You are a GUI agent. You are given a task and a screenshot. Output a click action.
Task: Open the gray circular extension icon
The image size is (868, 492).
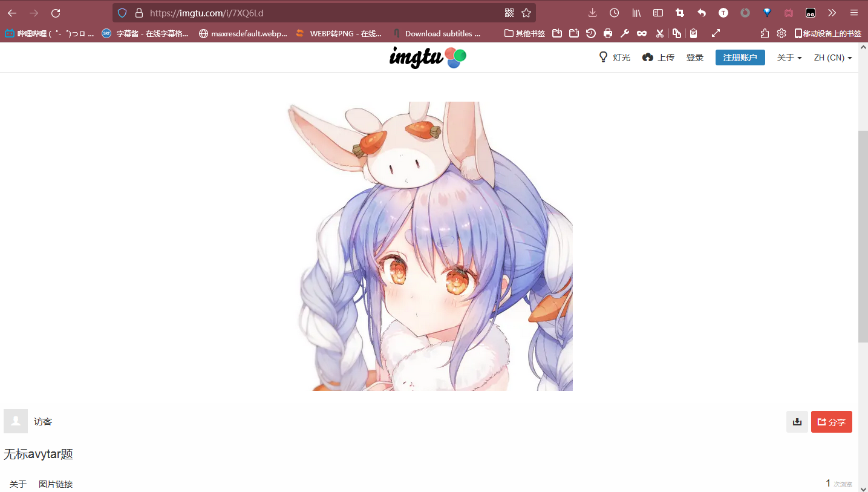pos(745,13)
